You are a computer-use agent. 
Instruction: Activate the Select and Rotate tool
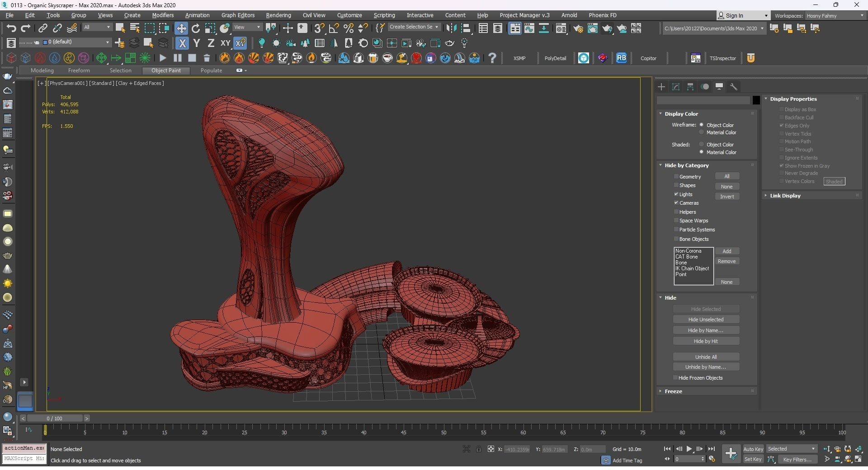(x=196, y=28)
